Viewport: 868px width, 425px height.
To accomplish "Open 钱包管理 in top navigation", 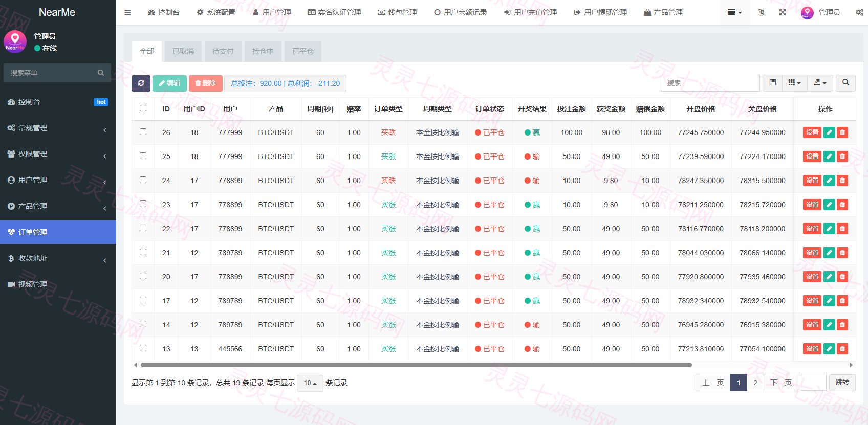I will point(397,12).
